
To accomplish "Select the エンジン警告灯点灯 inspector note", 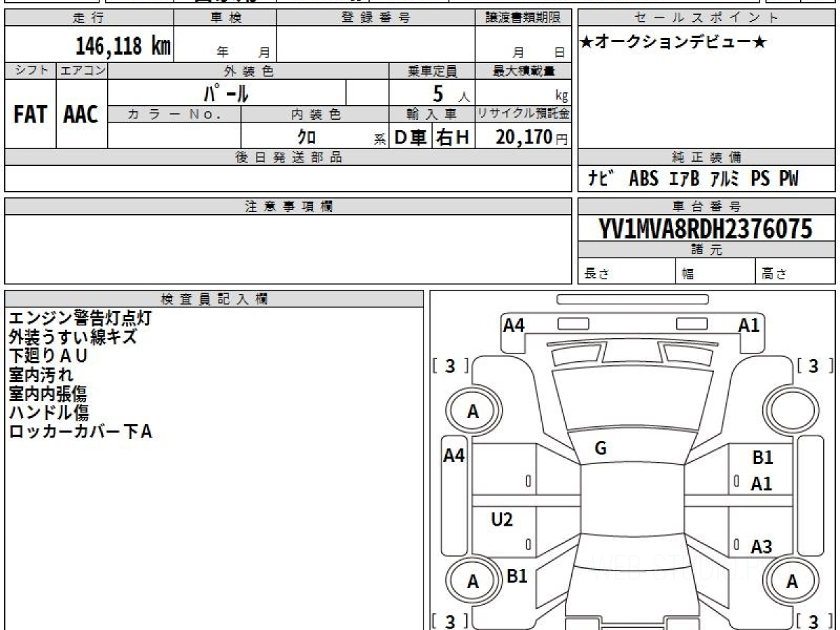I will [80, 318].
